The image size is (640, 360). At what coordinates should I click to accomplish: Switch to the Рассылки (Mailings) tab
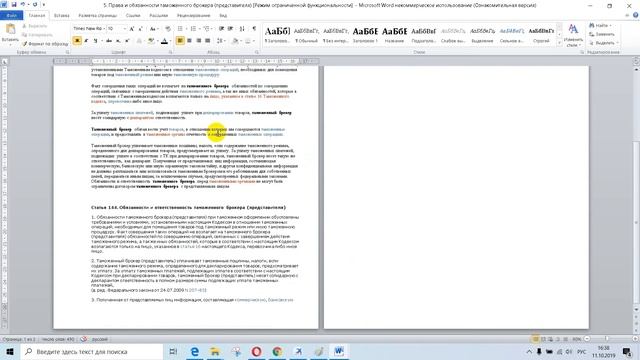click(158, 16)
